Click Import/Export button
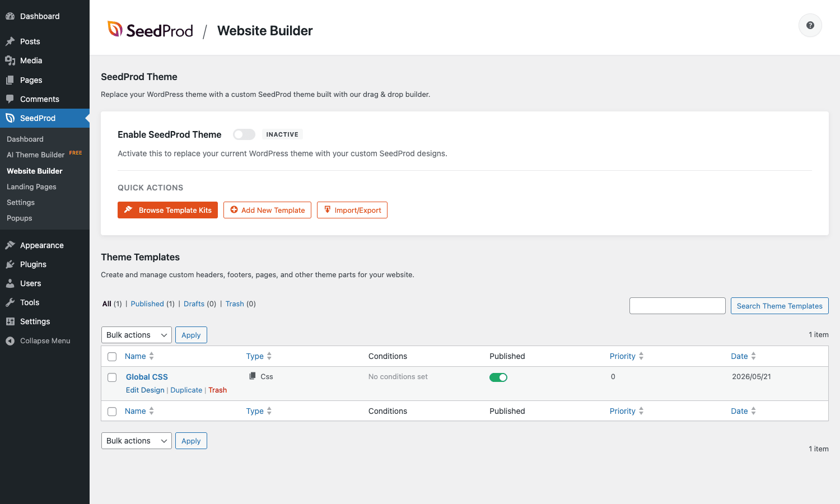 pyautogui.click(x=352, y=210)
